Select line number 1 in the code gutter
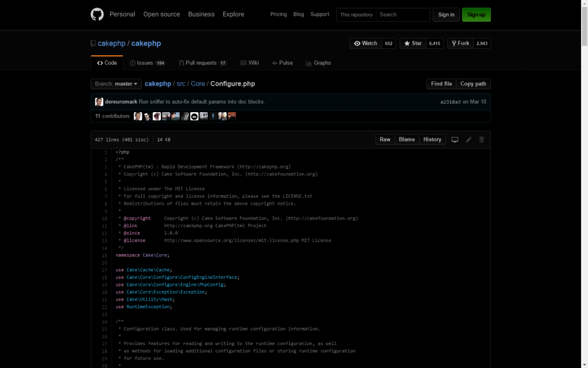 click(106, 152)
